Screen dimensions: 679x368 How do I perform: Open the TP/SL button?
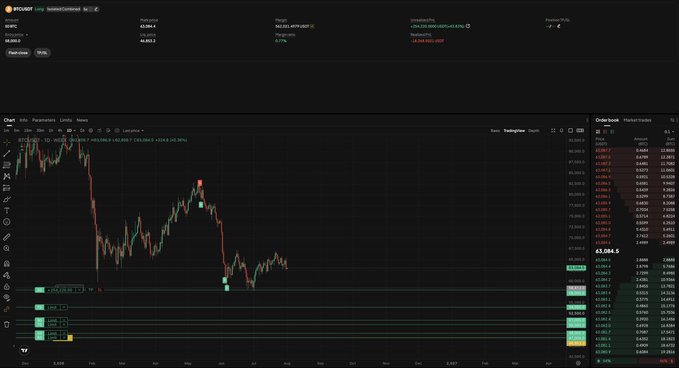click(42, 53)
